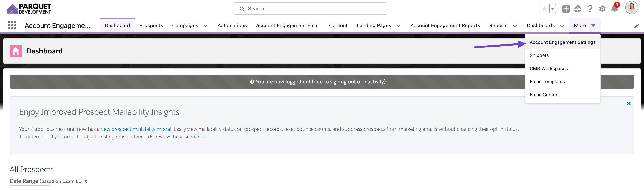The image size is (644, 190).
Task: Expand the Landing Pages chevron
Action: coord(398,26)
